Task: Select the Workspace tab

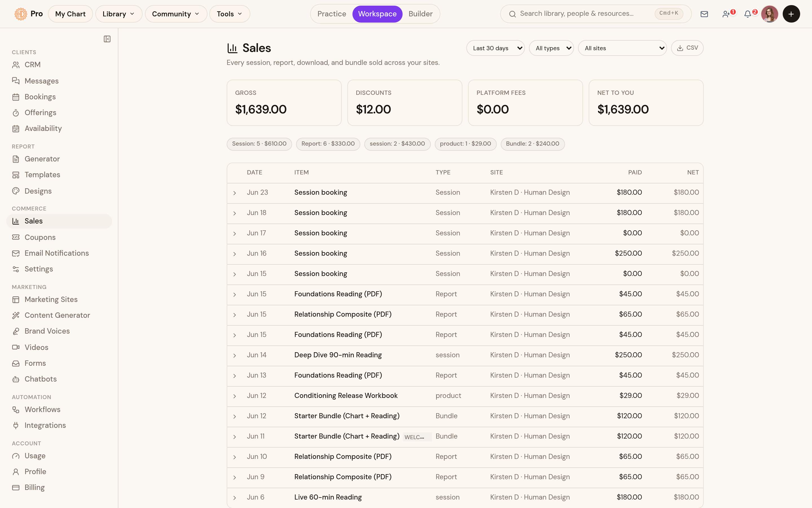Action: [x=377, y=14]
